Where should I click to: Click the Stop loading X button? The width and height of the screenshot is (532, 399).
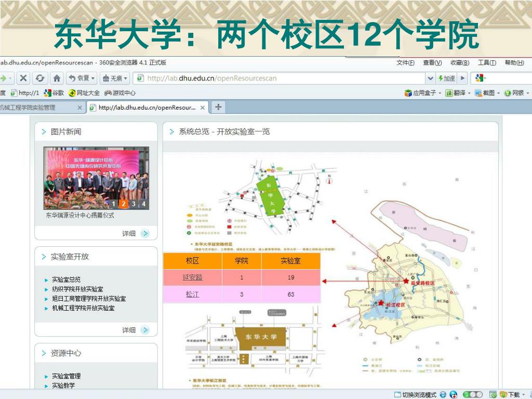pos(23,78)
